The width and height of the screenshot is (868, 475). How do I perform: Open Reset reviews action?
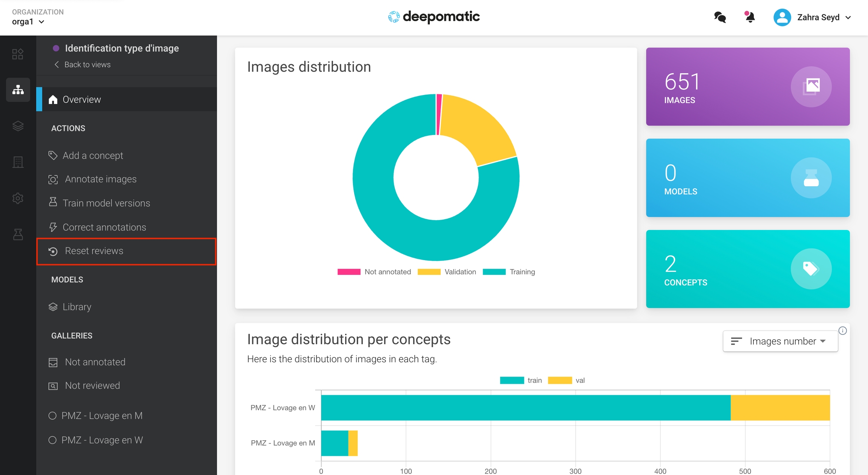[x=94, y=251]
